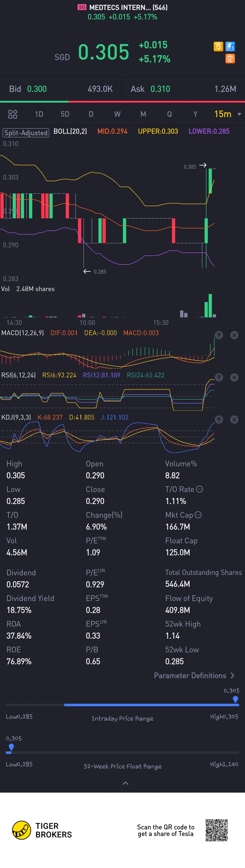Viewport: 245px width, 868px height.
Task: Remove the RSI indicator panel
Action: point(234,377)
